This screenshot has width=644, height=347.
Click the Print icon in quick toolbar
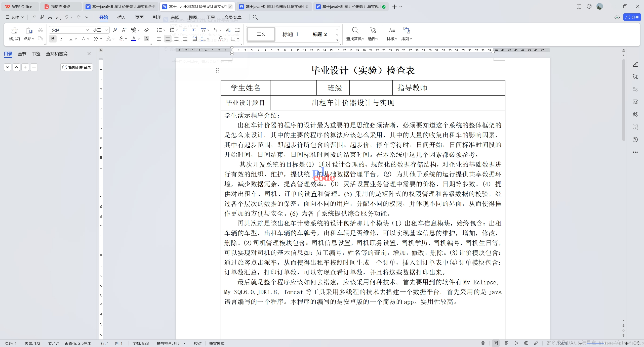click(x=50, y=17)
